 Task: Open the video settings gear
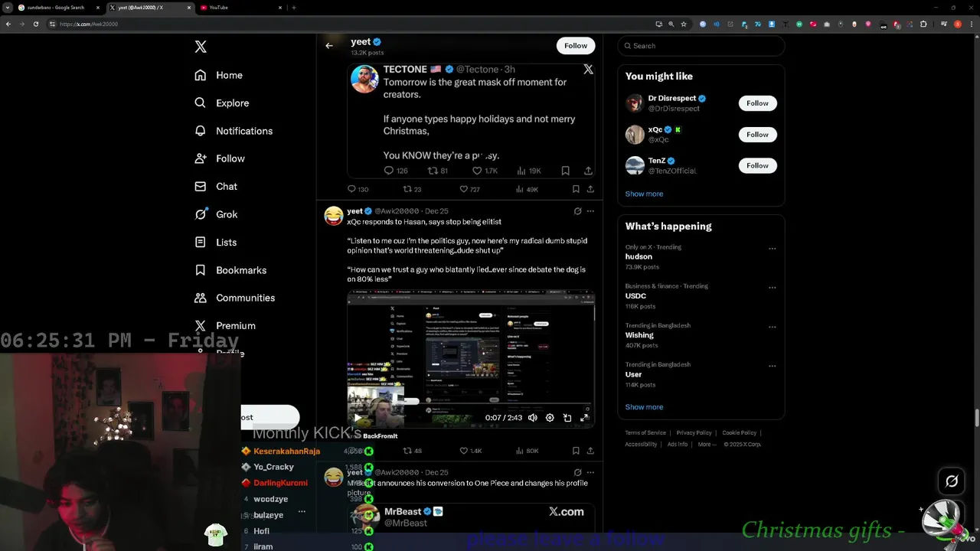point(550,418)
